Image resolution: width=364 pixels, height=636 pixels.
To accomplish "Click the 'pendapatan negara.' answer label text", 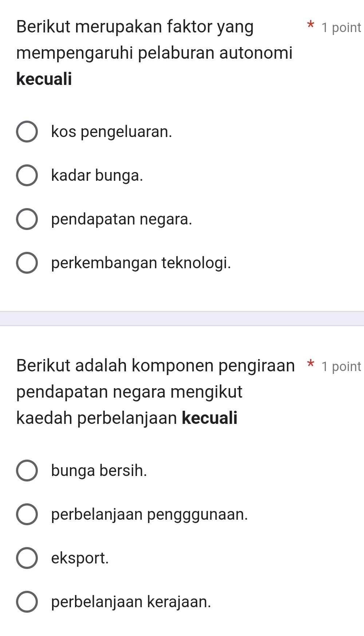I will (122, 219).
